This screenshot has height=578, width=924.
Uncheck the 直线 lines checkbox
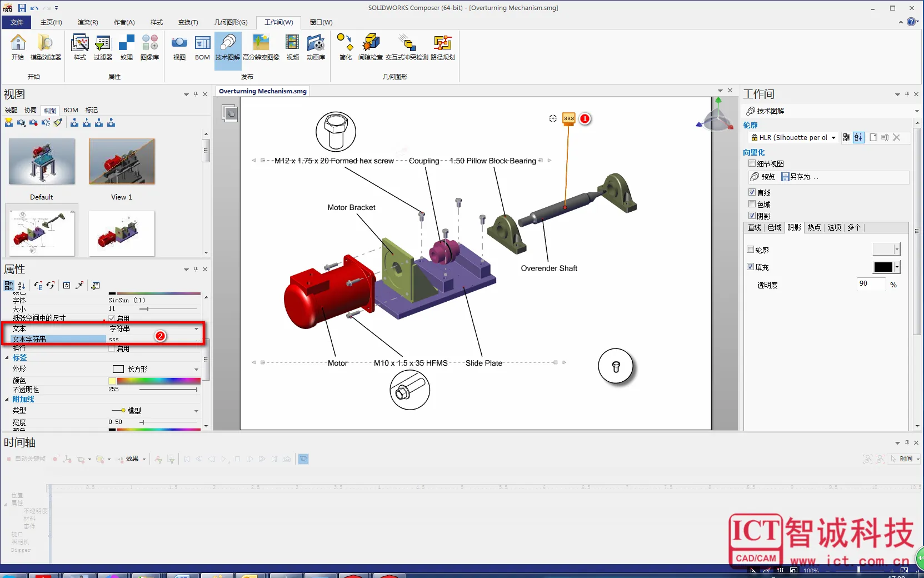752,192
